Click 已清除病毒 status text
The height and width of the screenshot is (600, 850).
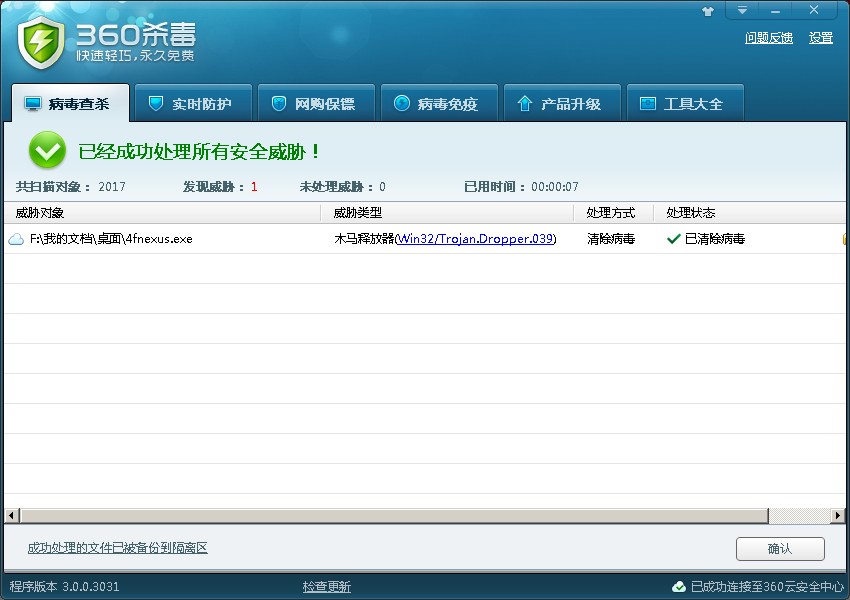[x=715, y=239]
